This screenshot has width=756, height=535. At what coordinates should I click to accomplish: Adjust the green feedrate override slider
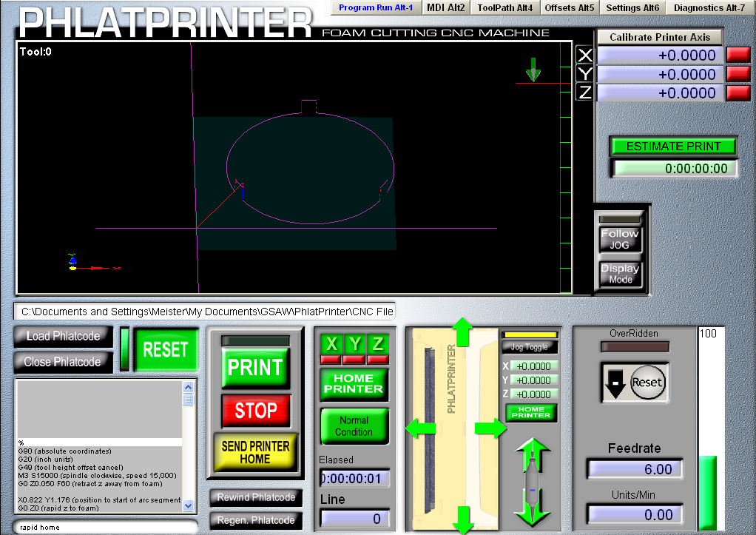[707, 493]
